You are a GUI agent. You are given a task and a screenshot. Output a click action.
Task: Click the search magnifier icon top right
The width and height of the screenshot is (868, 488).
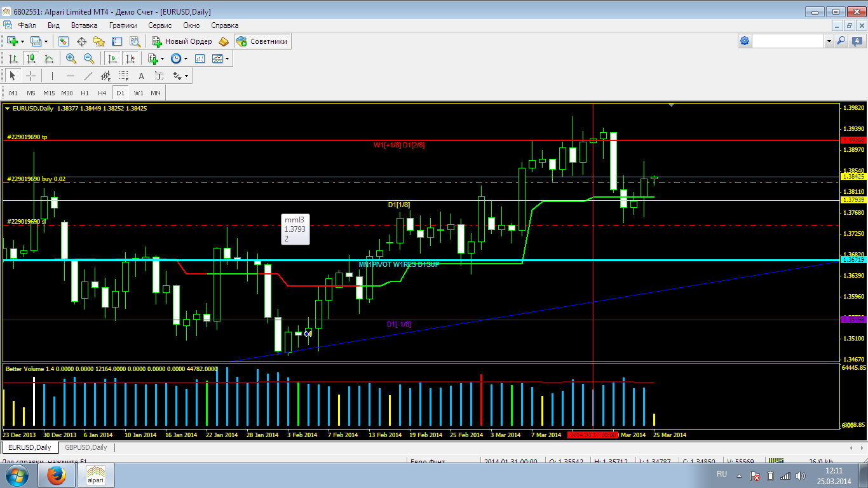click(841, 41)
